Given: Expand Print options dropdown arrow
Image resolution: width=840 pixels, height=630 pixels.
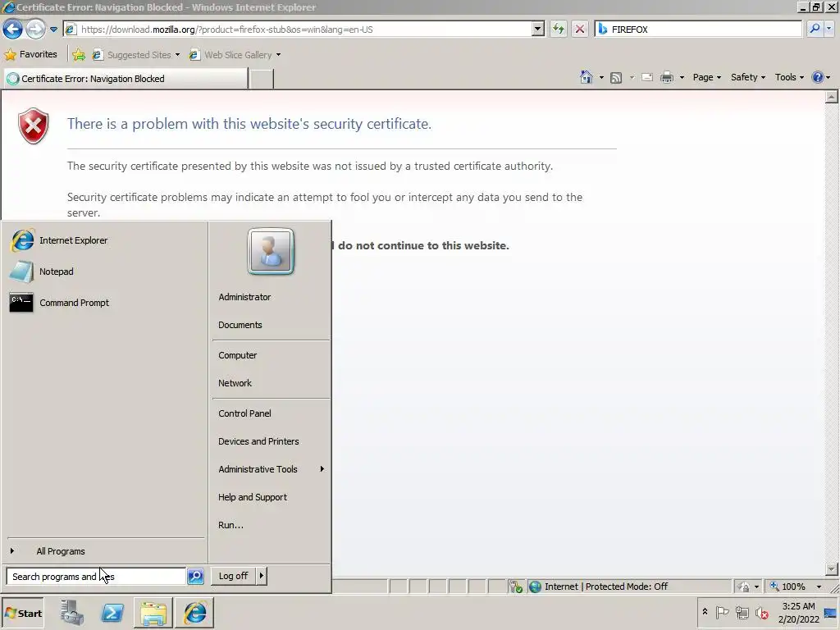Looking at the screenshot, I should [x=682, y=78].
